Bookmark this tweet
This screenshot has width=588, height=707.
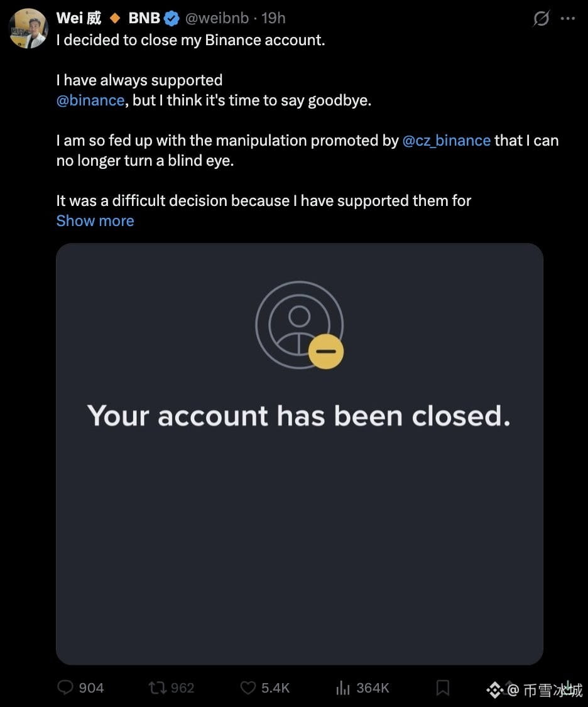443,688
